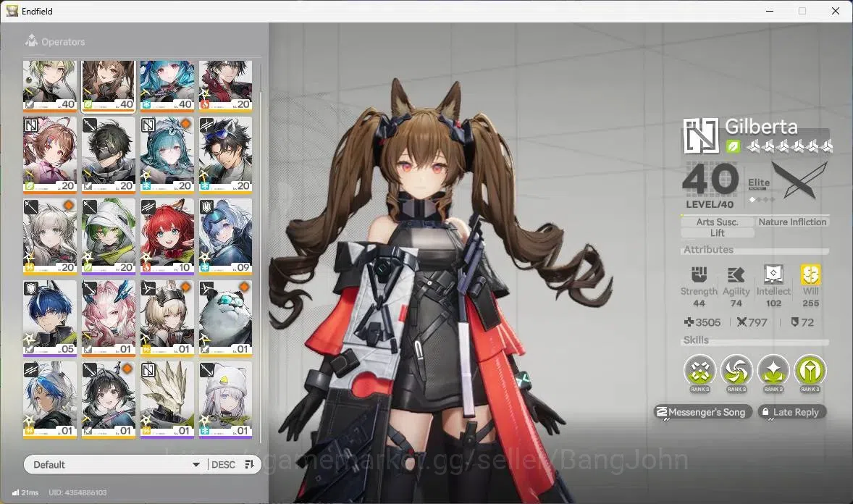This screenshot has width=853, height=504.
Task: Click the six-star rarity row
Action: tap(789, 146)
